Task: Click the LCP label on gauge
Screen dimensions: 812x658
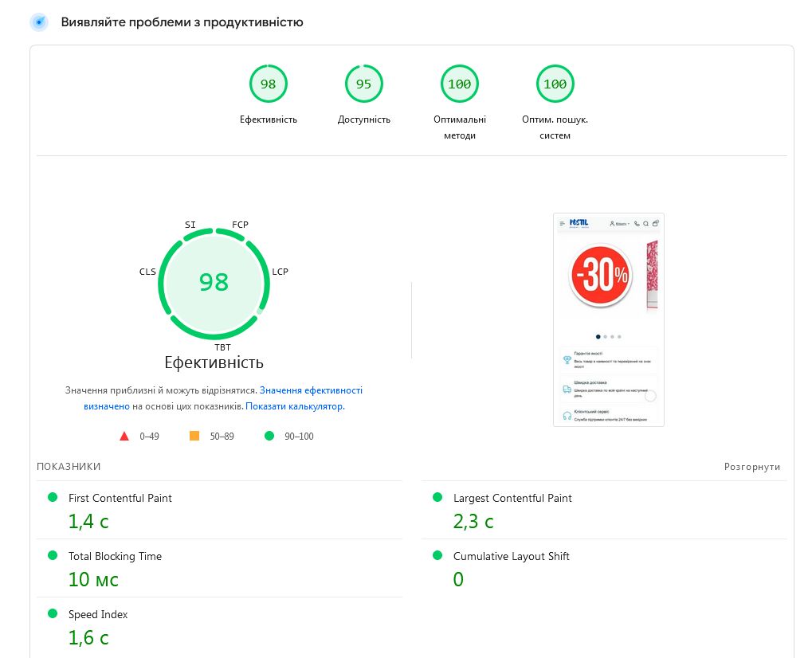Action: (x=280, y=272)
